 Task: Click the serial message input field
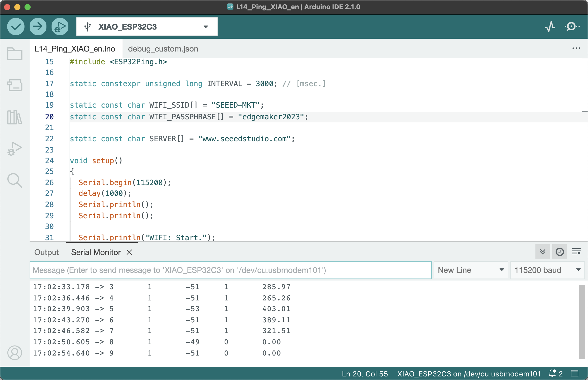(231, 270)
